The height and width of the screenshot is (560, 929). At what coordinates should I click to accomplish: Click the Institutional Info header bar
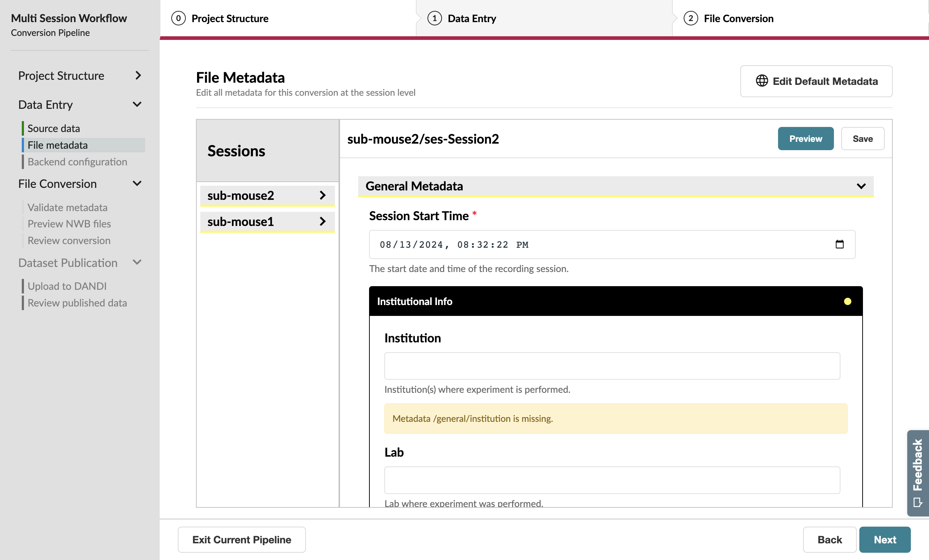615,301
